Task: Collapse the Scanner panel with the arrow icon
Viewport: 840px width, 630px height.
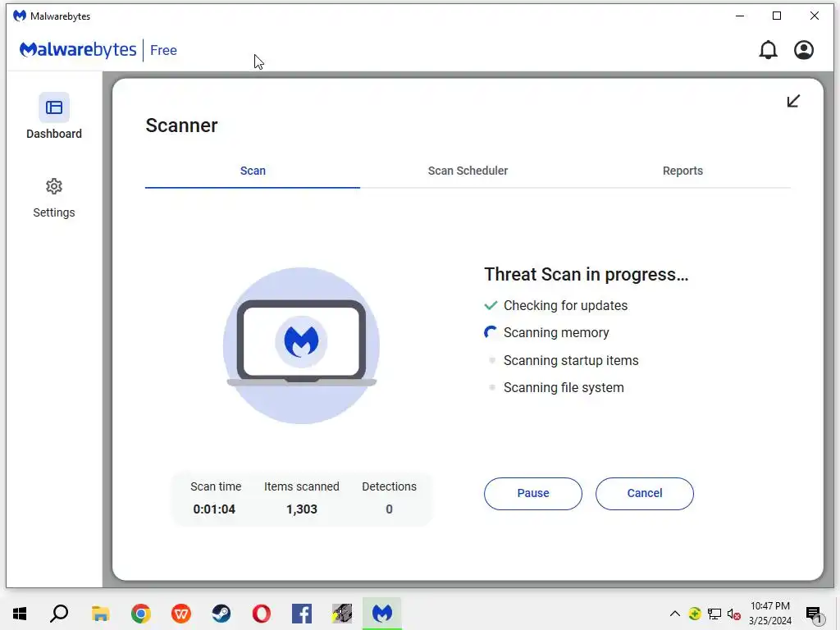Action: coord(793,101)
